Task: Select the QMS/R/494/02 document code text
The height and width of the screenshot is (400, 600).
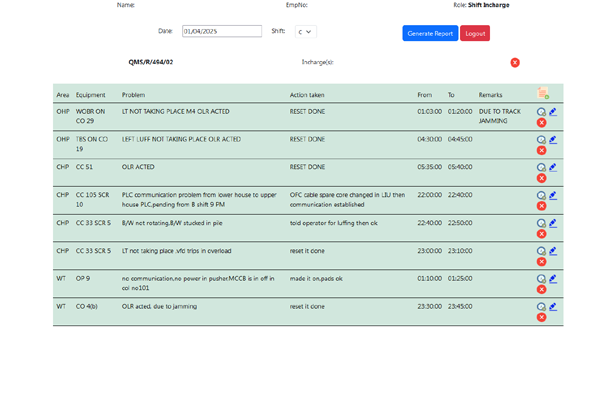Action: click(x=151, y=62)
